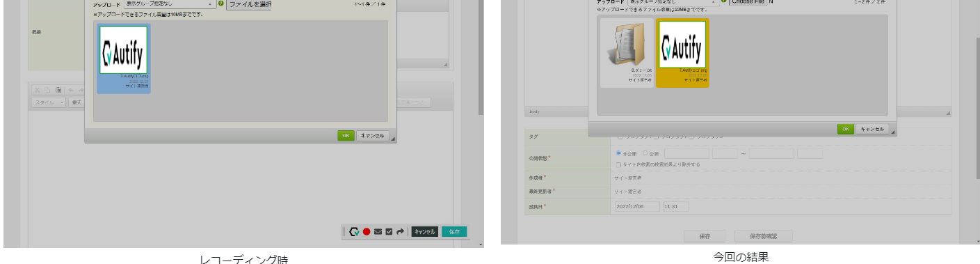The height and width of the screenshot is (264, 980).
Task: Click キャンセル beside OK in current-result dialog
Action: pos(872,129)
